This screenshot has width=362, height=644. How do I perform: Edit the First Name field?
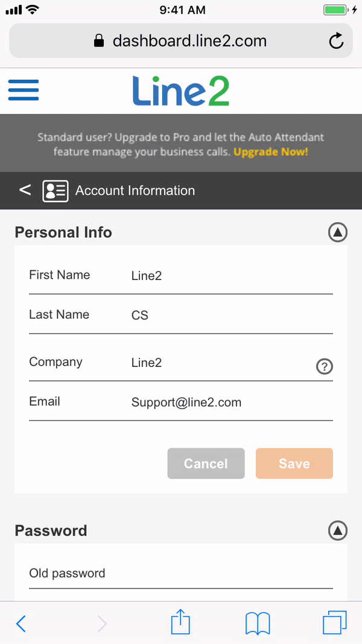tap(229, 276)
